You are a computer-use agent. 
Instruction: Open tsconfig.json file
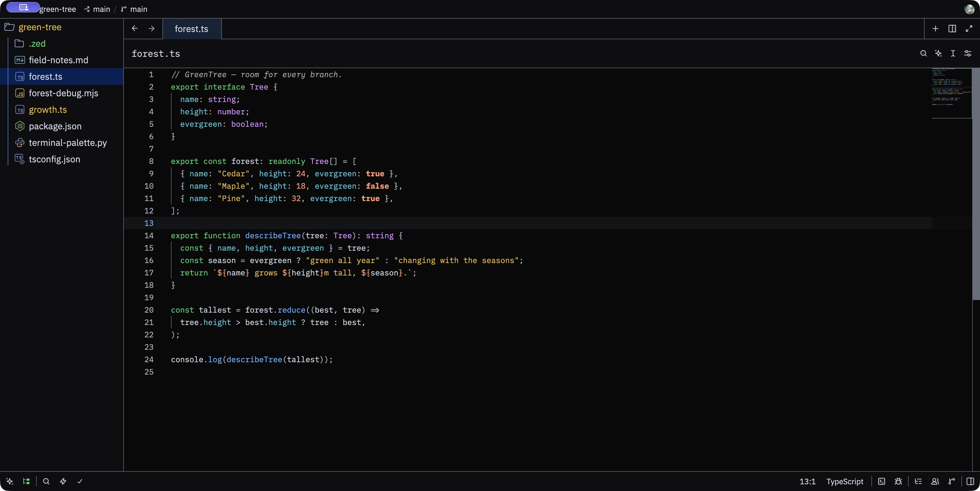point(62,159)
